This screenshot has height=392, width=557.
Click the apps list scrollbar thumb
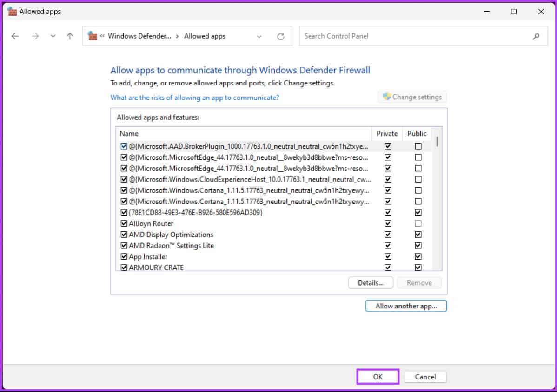coord(437,142)
